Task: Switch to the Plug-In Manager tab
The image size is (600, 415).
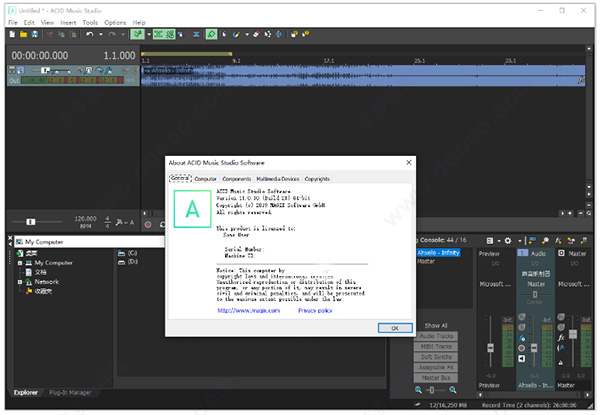Action: tap(70, 392)
